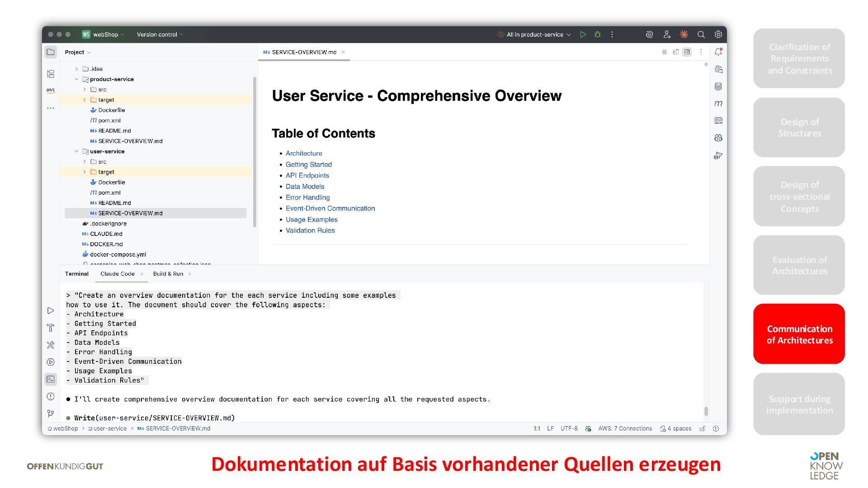Open IDE settings gear icon

click(x=718, y=34)
